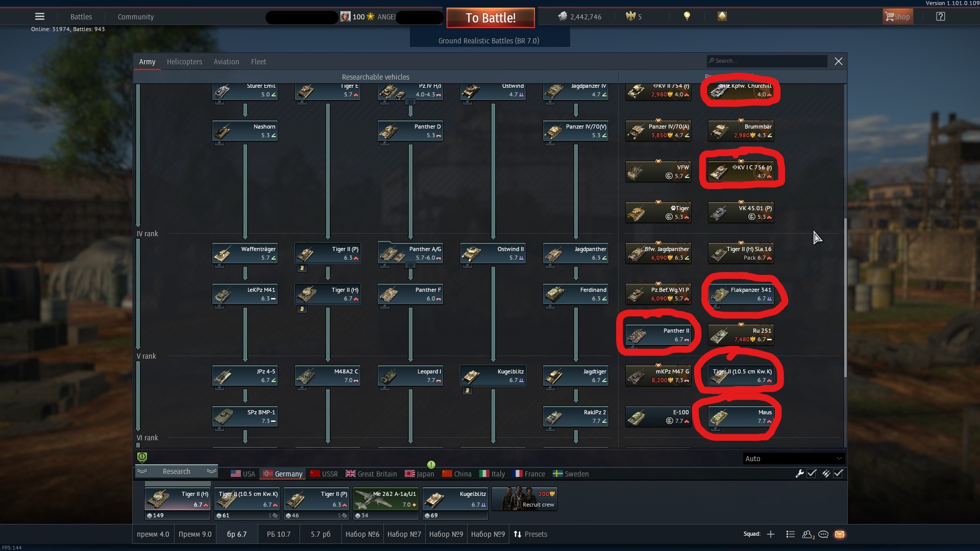Select the Maus premium vehicle
This screenshot has height=551, width=980.
coord(741,416)
